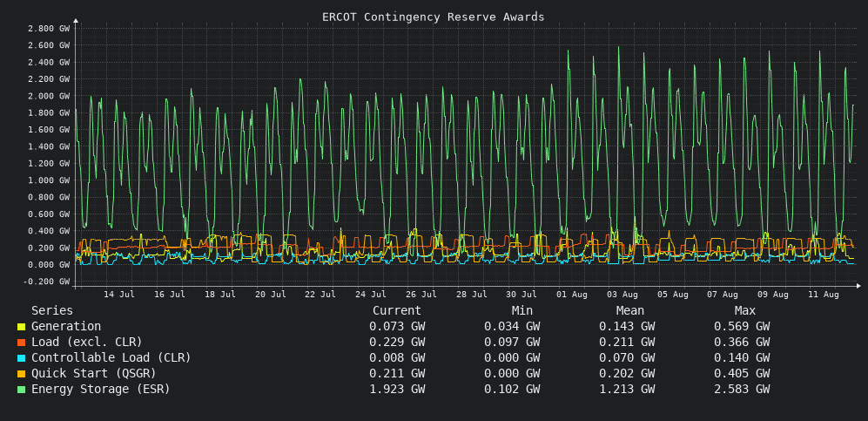Select the Controllable Load (CLR) series label

click(x=111, y=358)
